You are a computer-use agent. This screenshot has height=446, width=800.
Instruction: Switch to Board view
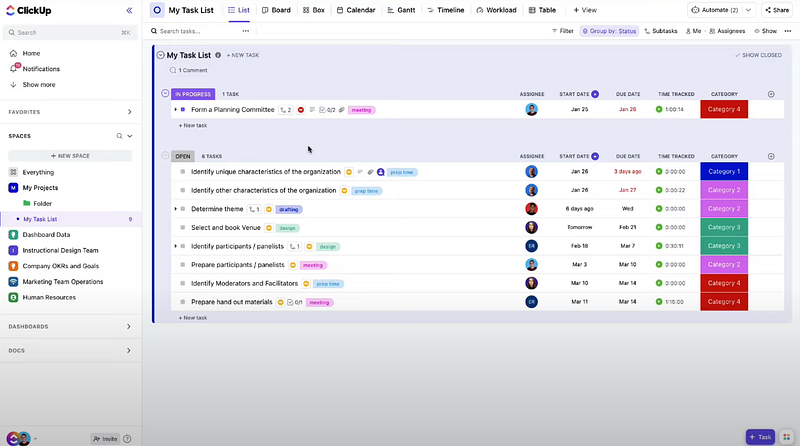276,10
